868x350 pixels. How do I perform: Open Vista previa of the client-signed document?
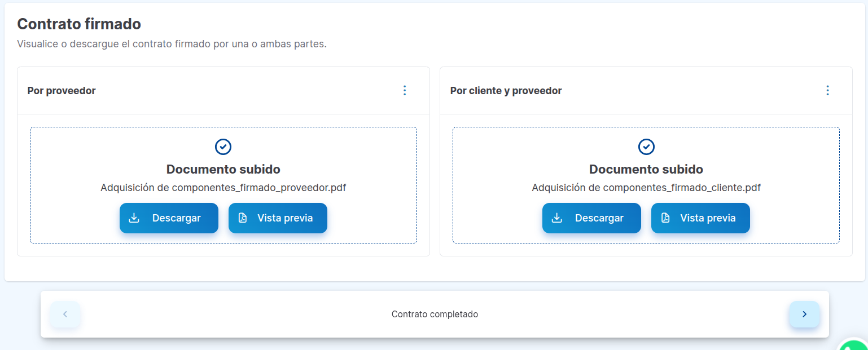[700, 218]
